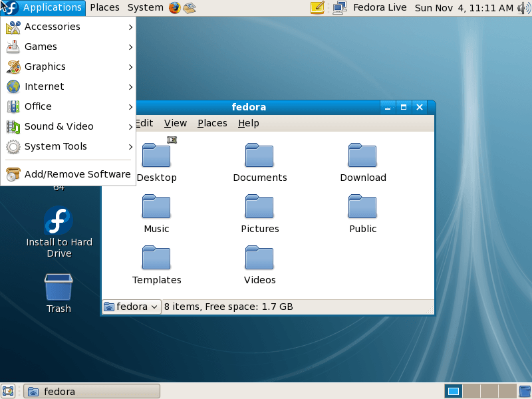
Task: Expand the Graphics submenu
Action: pos(68,67)
